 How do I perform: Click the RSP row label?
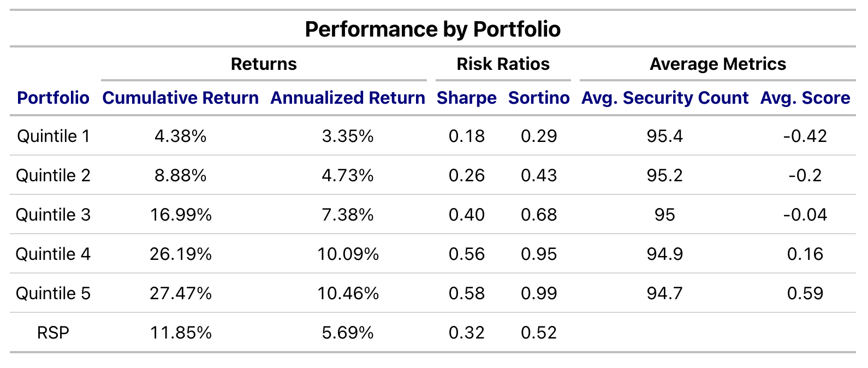click(x=53, y=333)
